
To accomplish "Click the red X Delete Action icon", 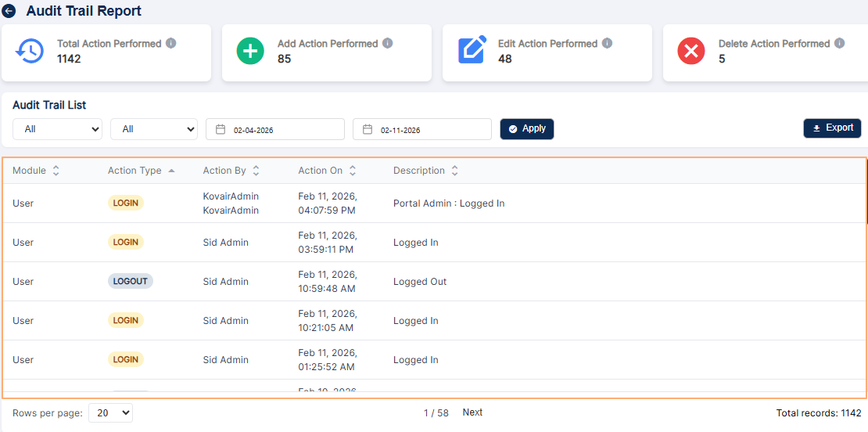I will [x=691, y=51].
